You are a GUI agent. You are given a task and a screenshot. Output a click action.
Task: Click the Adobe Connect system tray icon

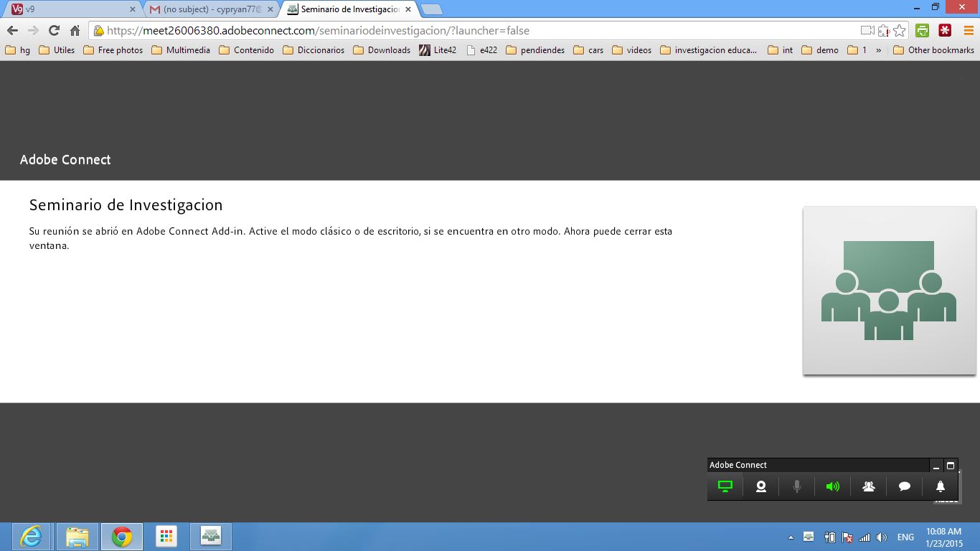click(x=809, y=537)
